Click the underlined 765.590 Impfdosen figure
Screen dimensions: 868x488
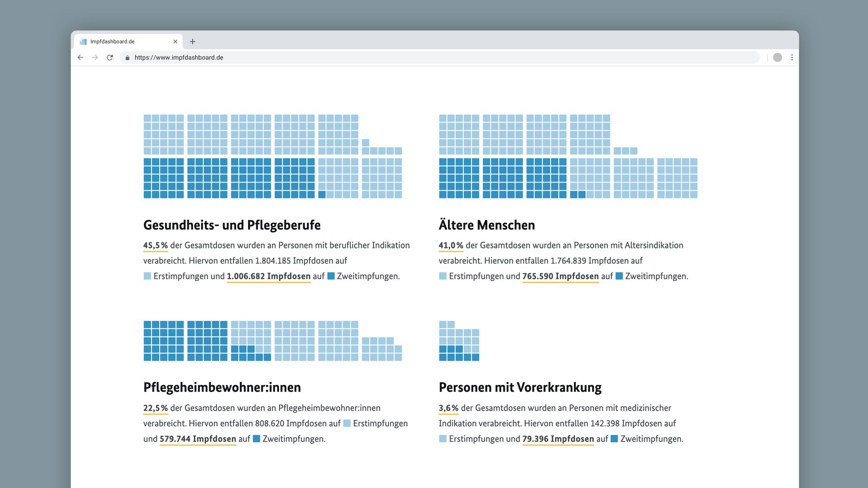[560, 276]
